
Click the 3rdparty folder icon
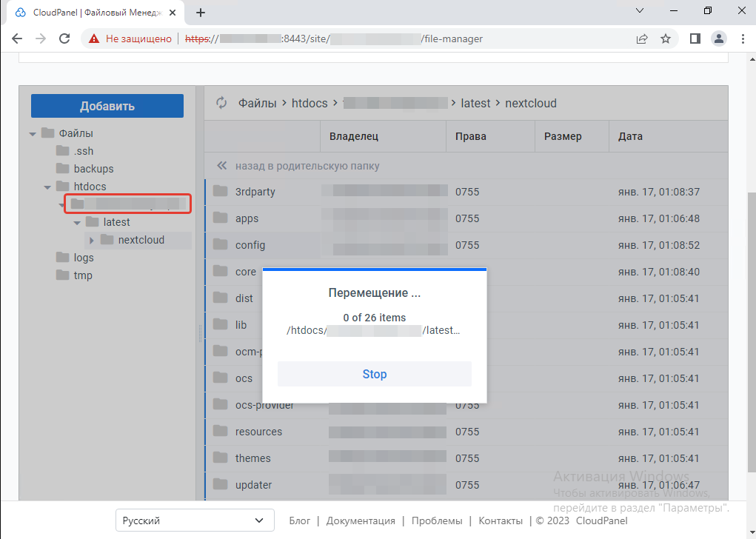[220, 192]
